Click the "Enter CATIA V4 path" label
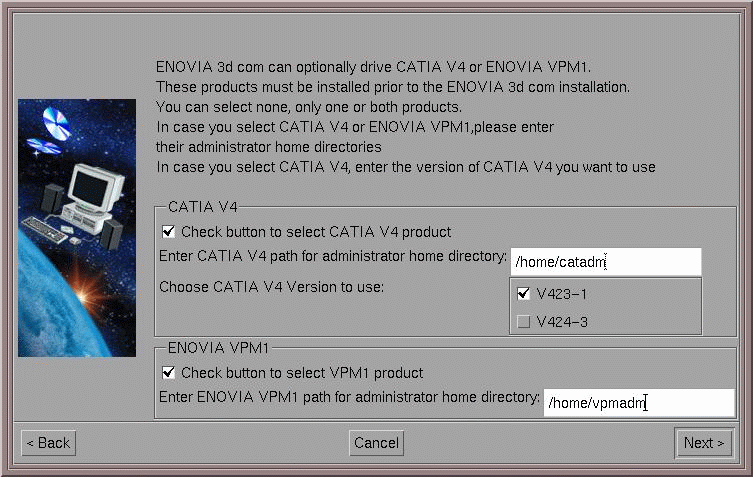This screenshot has height=477, width=753. [x=333, y=257]
